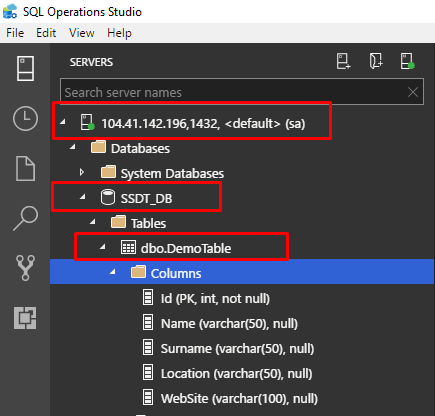Collapse the SSDT_DB database node
Screen dimensions: 435x416
83,197
